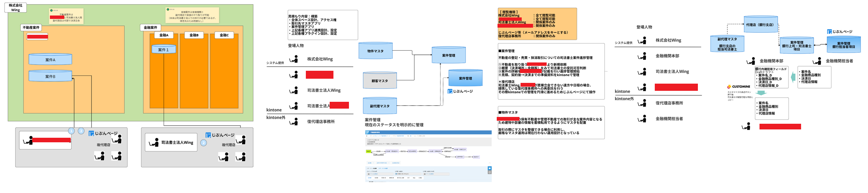The image size is (868, 193).
Task: Select the 物件マスタ cylinder
Action: coord(375,51)
